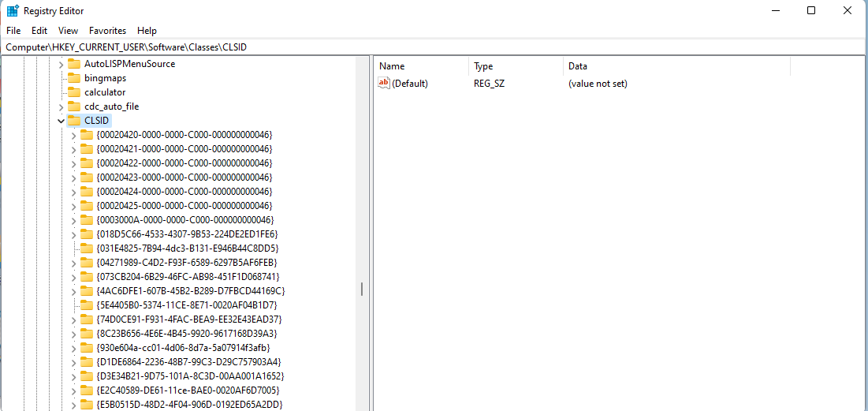The width and height of the screenshot is (868, 411).
Task: Expand the {0003000A-0000-0000-C000-000000000046} key
Action: [x=73, y=220]
